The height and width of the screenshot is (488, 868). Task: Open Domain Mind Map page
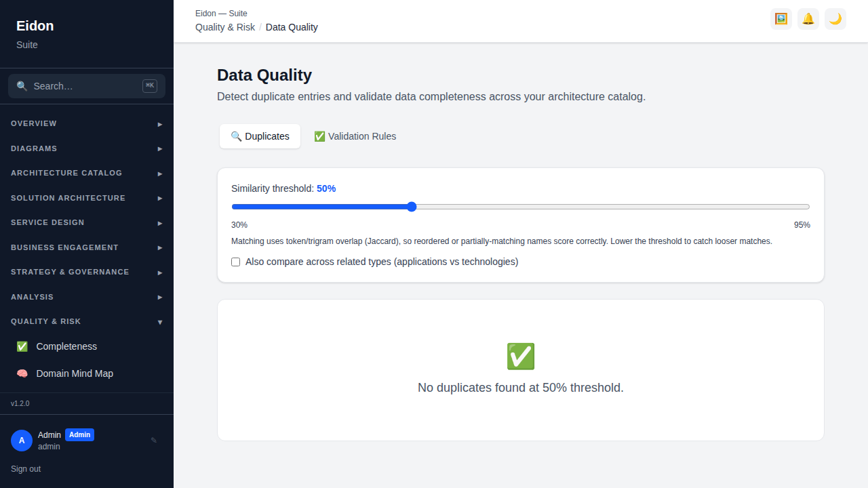coord(87,373)
